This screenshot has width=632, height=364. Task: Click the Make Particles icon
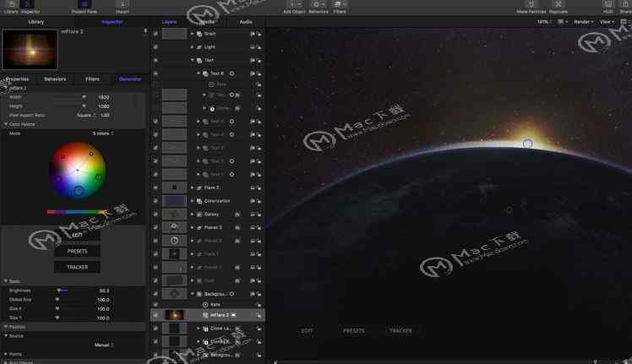531,4
